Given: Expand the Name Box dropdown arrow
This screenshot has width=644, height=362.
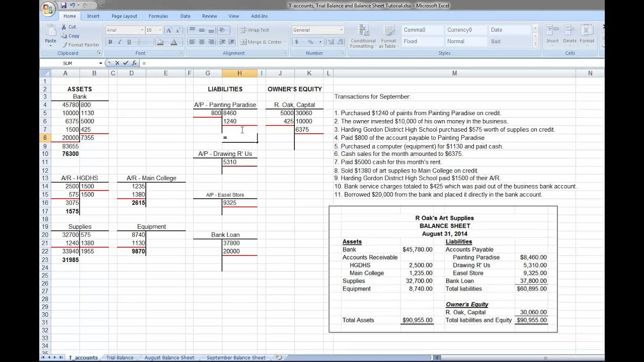Looking at the screenshot, I should coord(101,63).
